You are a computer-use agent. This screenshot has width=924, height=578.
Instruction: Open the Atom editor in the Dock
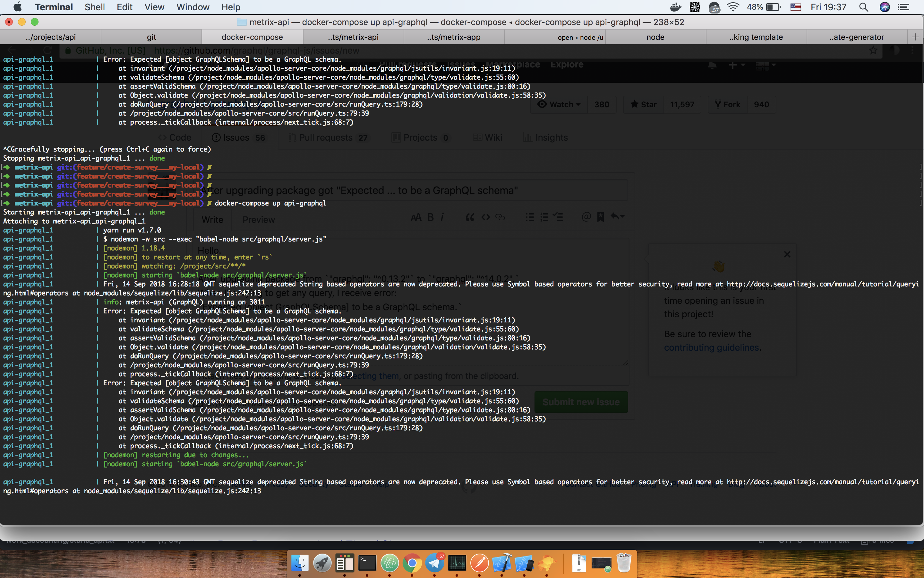click(x=389, y=563)
